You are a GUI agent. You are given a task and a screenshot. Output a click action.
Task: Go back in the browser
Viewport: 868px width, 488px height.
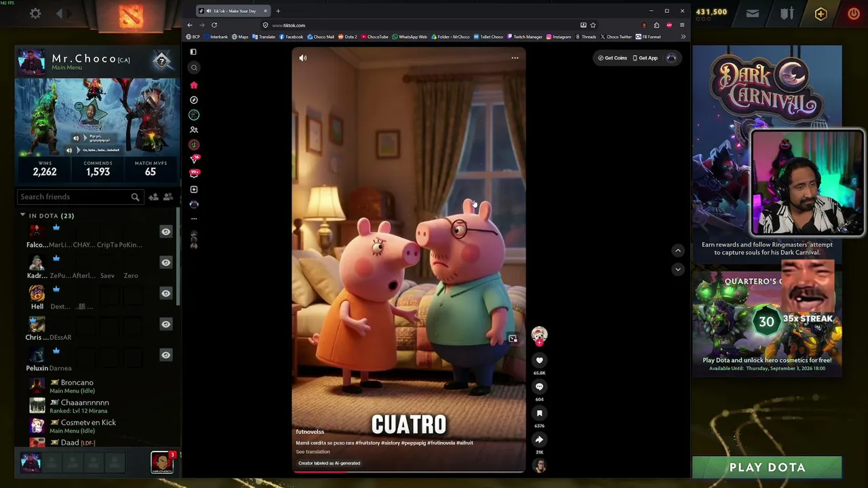(190, 25)
